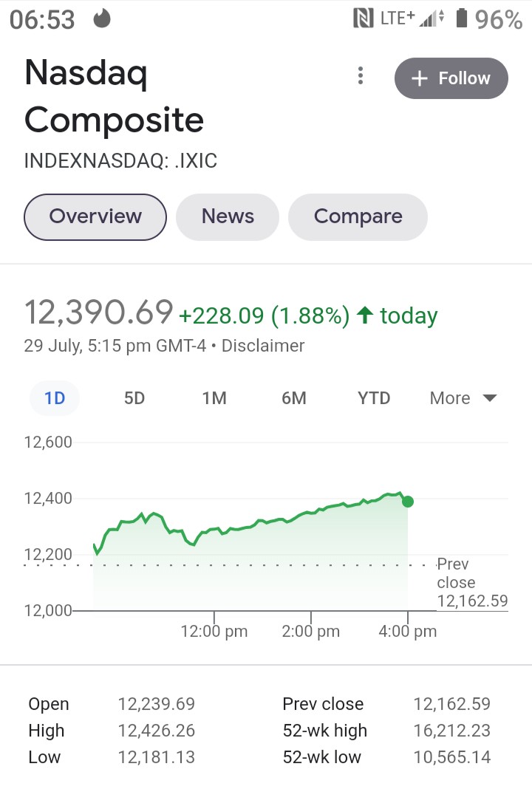This screenshot has width=532, height=786.
Task: Switch chart to 6M range
Action: [294, 398]
